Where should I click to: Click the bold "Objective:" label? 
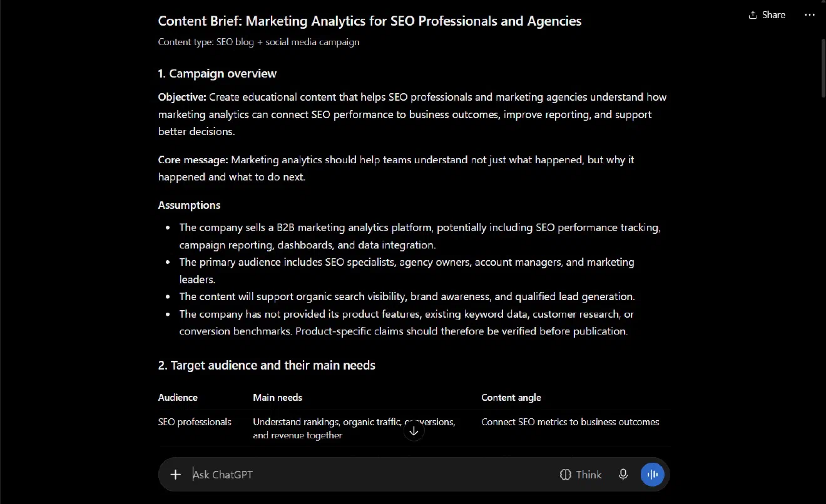[x=182, y=97]
